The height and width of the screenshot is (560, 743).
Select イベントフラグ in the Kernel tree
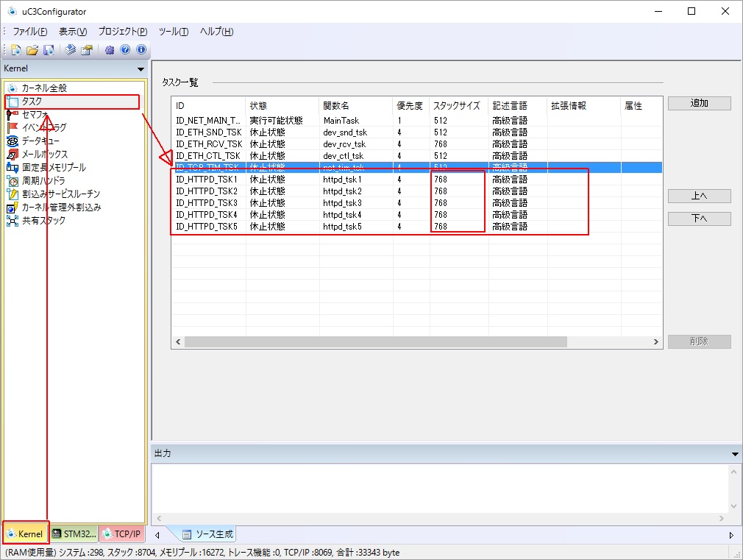click(43, 128)
